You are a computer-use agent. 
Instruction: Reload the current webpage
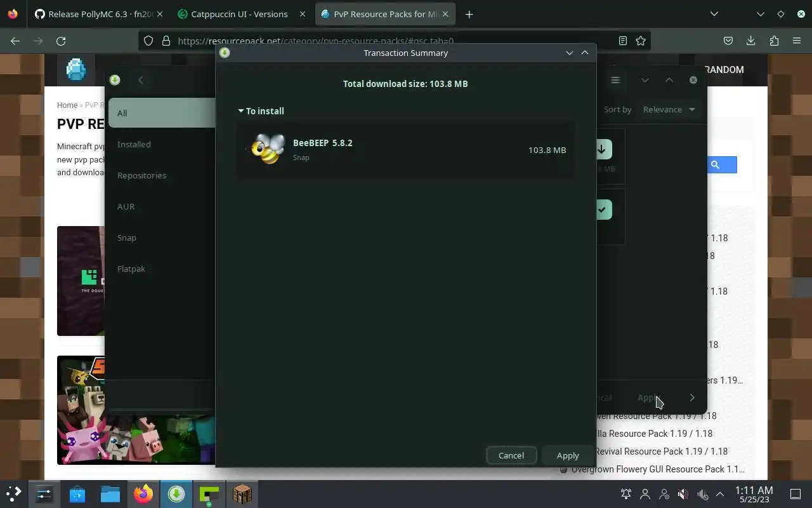[x=61, y=41]
